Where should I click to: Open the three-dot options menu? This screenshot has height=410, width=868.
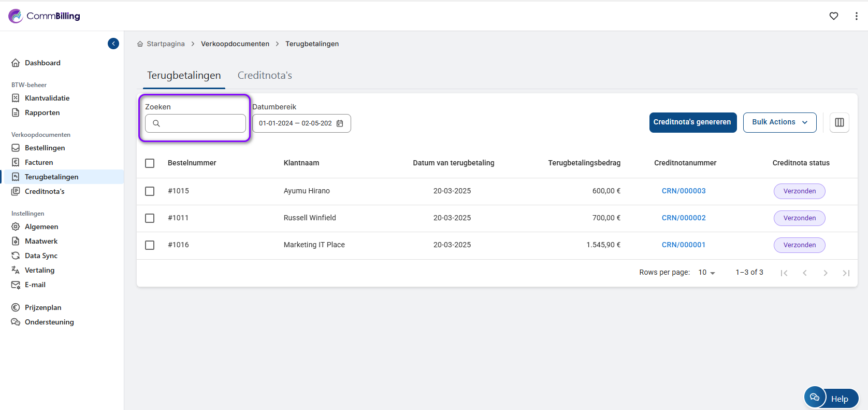tap(856, 16)
